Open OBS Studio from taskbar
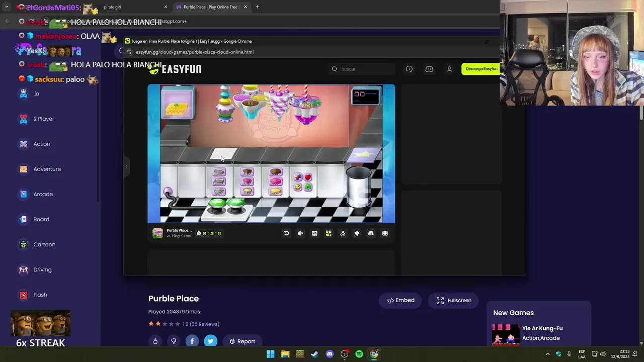This screenshot has height=362, width=644. point(344,354)
